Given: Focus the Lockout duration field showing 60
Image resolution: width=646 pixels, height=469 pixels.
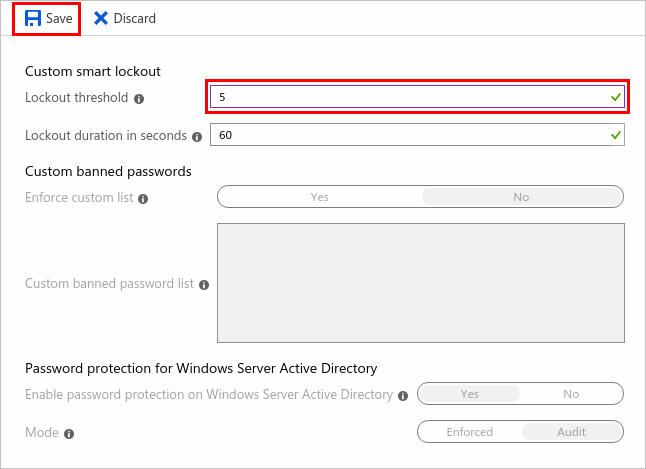Looking at the screenshot, I should click(x=417, y=135).
